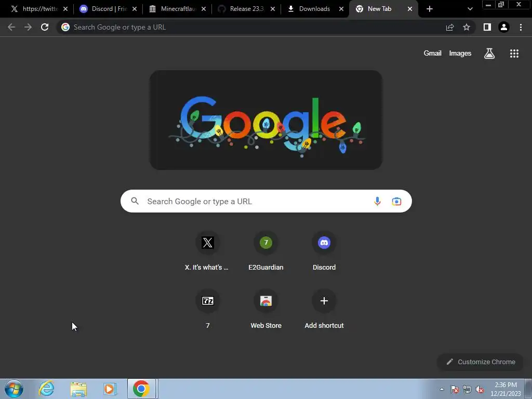Close the twitter tab
This screenshot has width=532, height=399.
[65, 9]
